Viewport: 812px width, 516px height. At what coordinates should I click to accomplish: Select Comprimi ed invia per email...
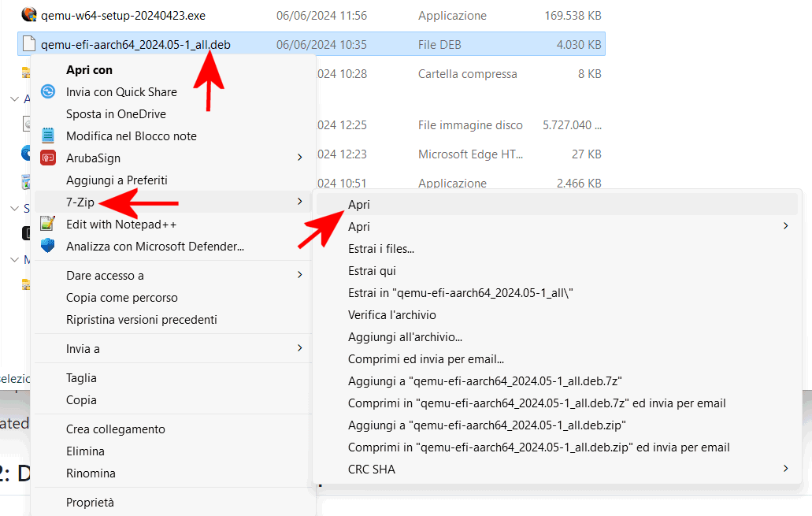(x=425, y=359)
